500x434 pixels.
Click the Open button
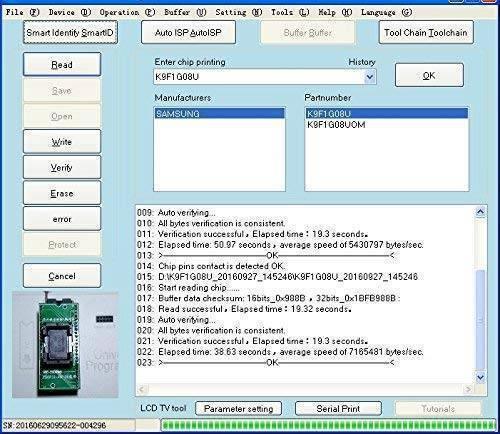click(x=62, y=116)
